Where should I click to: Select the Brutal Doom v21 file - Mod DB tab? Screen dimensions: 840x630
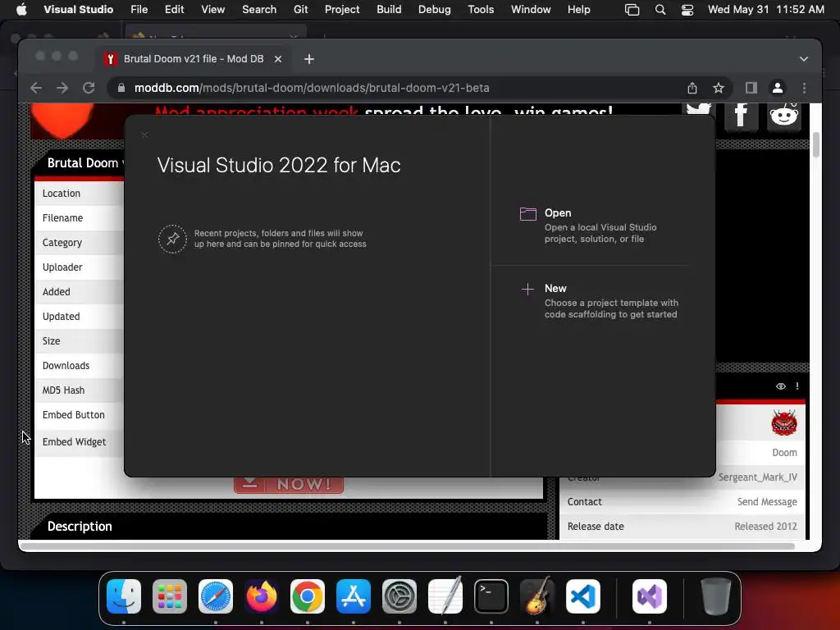[x=193, y=59]
